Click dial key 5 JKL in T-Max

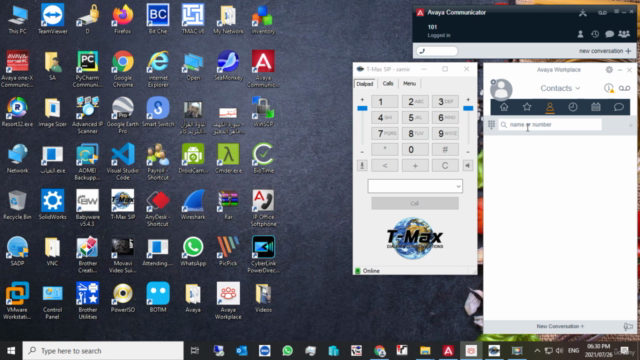(x=415, y=118)
